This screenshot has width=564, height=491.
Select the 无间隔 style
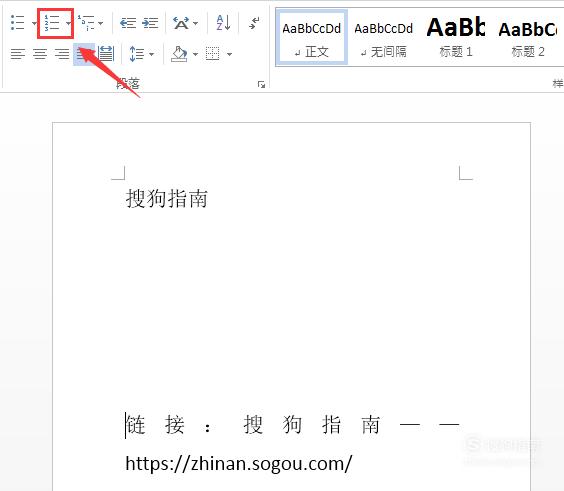tap(383, 38)
